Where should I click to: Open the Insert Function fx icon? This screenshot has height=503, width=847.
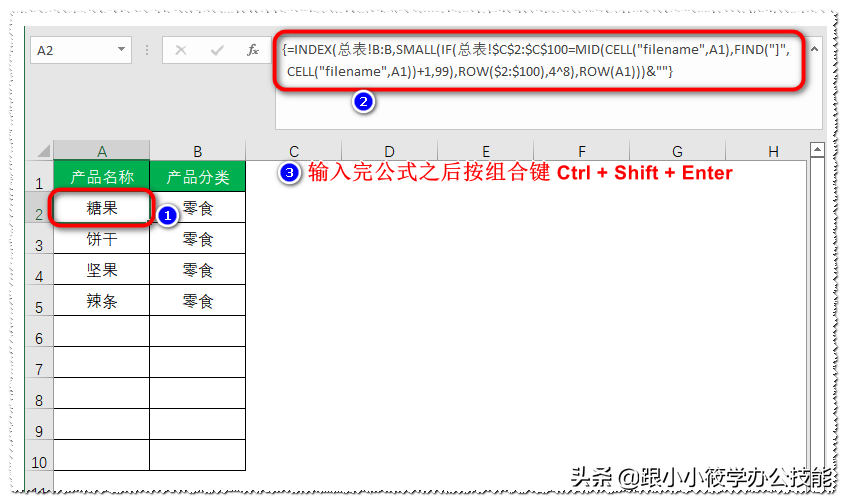[x=252, y=50]
